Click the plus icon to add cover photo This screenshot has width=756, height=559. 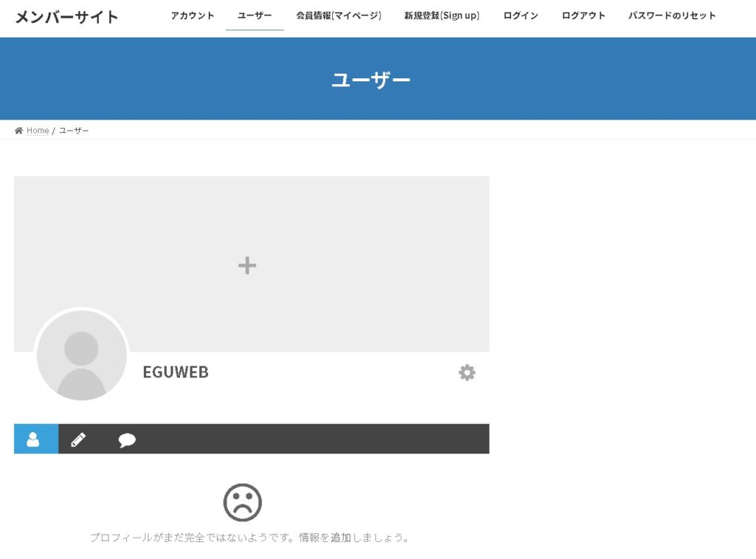click(x=247, y=266)
